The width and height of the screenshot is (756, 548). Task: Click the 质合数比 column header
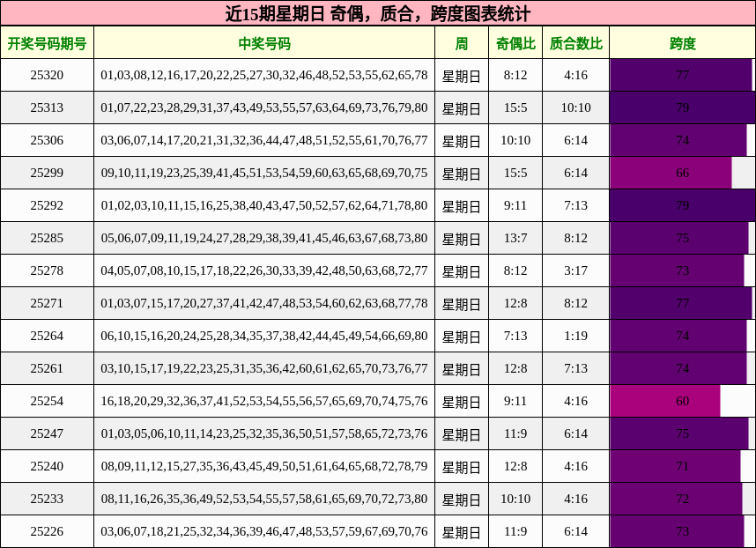click(575, 43)
